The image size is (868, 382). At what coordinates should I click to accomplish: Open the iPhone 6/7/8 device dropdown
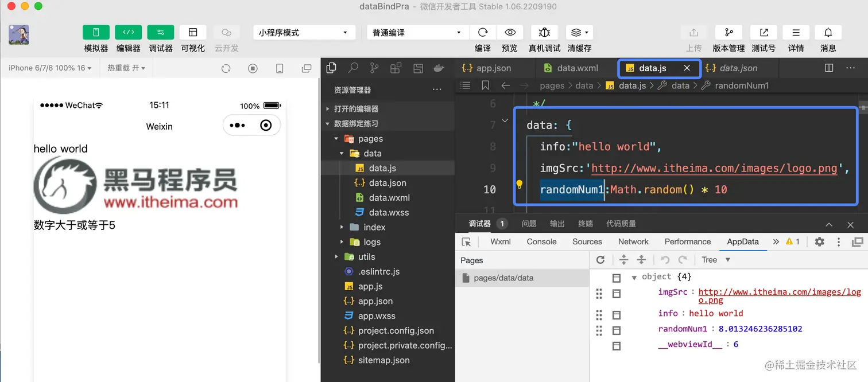click(x=50, y=68)
